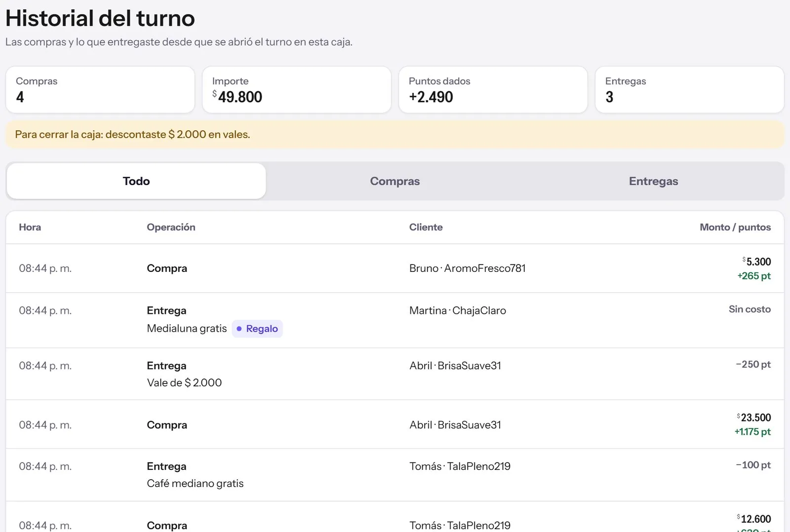
Task: Click the −250 pt value
Action: coord(753,364)
